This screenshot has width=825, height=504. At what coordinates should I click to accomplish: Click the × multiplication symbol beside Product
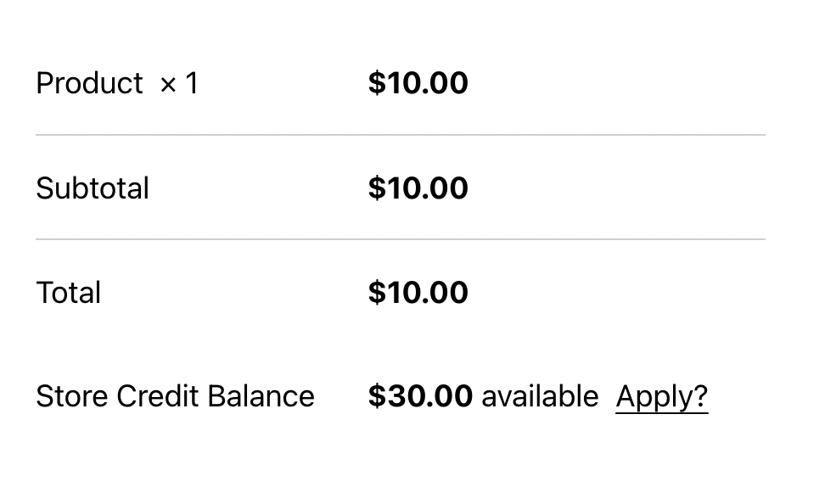(x=168, y=85)
